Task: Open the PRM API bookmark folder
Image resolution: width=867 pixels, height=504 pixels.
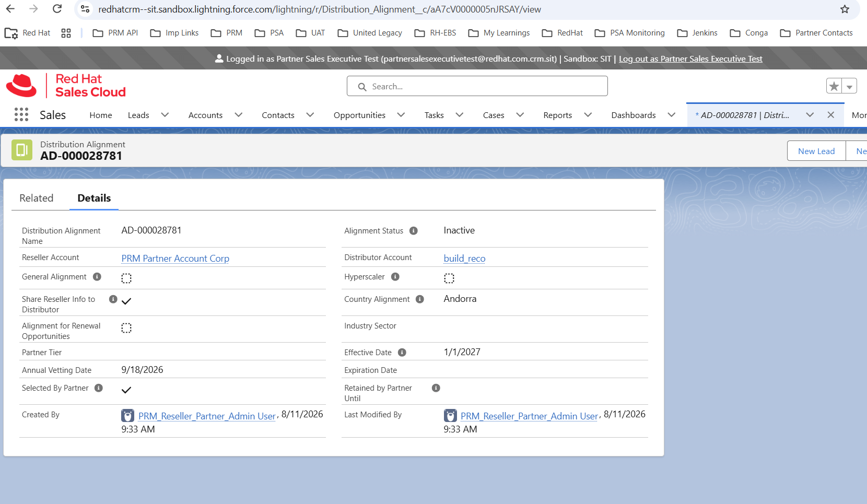Action: click(115, 33)
